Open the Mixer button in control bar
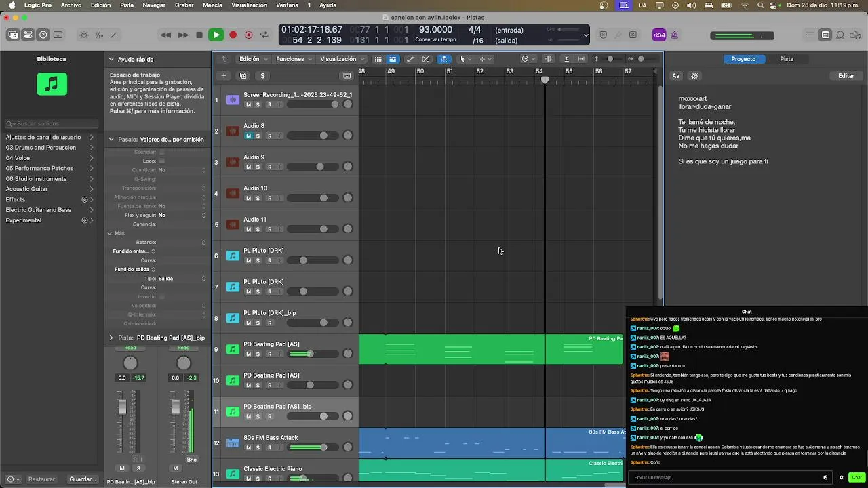This screenshot has height=488, width=868. click(99, 35)
